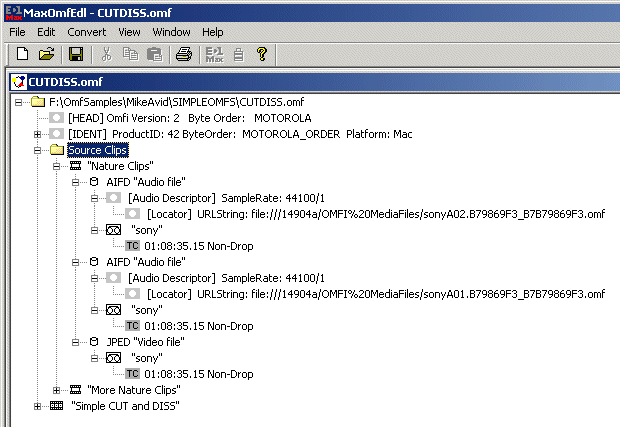The height and width of the screenshot is (427, 620).
Task: Select the [IDENT] ProductID: 42 row
Action: click(240, 134)
